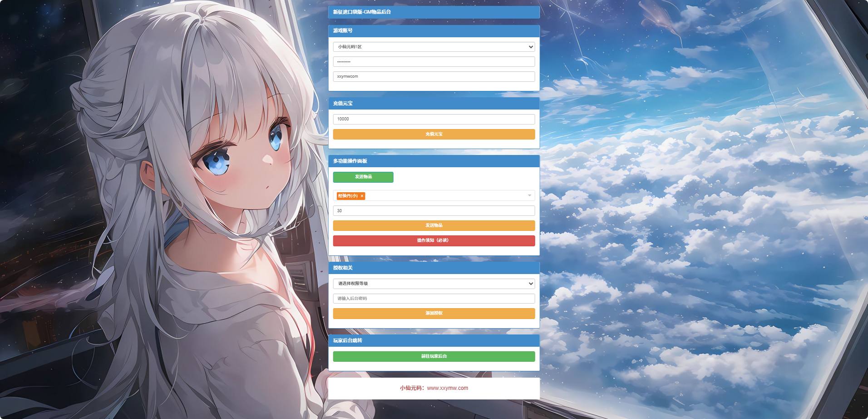Open the red 操作须知（必读） notice
Viewport: 868px width, 419px height.
pos(434,240)
